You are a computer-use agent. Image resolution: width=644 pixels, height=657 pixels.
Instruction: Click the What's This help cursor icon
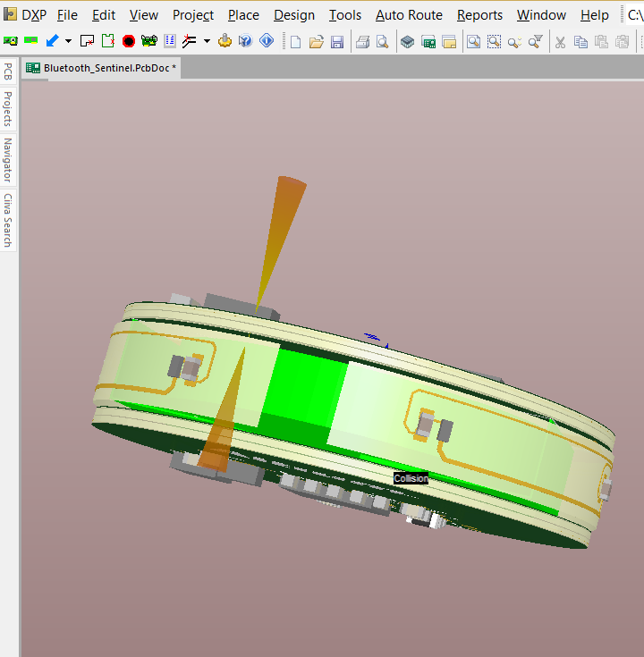[246, 40]
